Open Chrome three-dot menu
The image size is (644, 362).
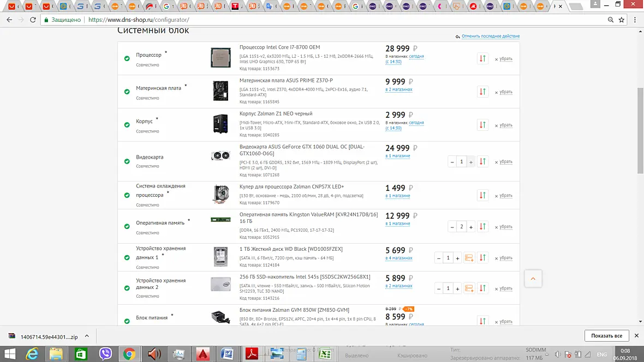pos(635,20)
